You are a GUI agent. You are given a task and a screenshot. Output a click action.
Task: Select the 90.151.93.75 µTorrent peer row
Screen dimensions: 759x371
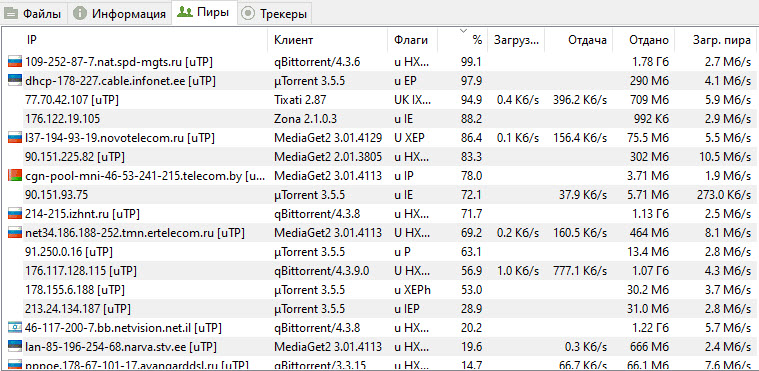coord(380,195)
